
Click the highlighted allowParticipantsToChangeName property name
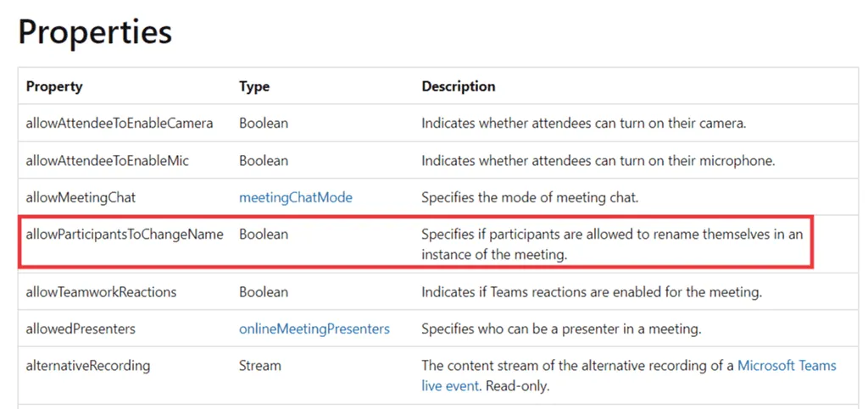click(x=125, y=235)
